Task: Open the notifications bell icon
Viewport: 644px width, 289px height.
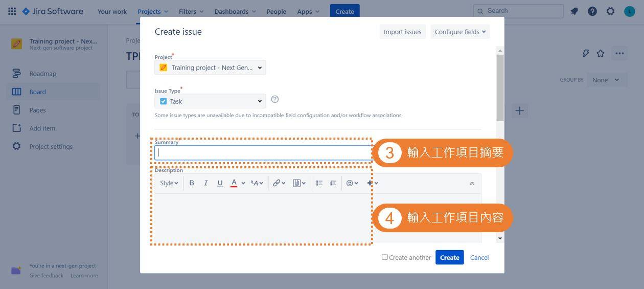Action: pos(574,11)
